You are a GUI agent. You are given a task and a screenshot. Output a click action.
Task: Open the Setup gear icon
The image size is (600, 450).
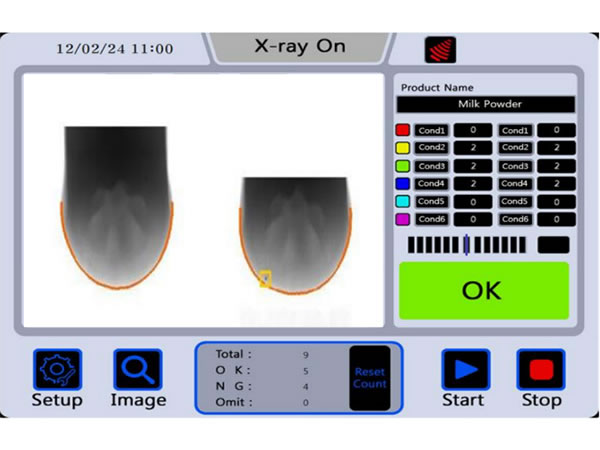click(x=57, y=369)
